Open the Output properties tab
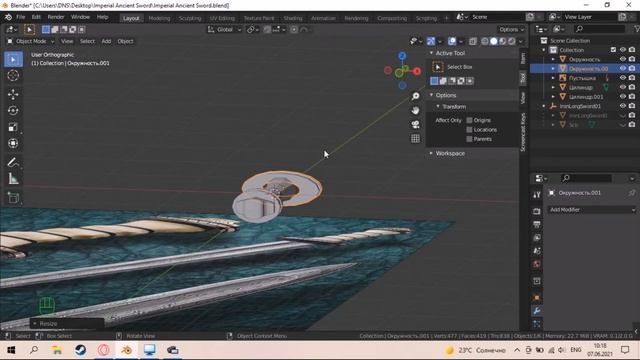Image resolution: width=640 pixels, height=360 pixels. [537, 224]
